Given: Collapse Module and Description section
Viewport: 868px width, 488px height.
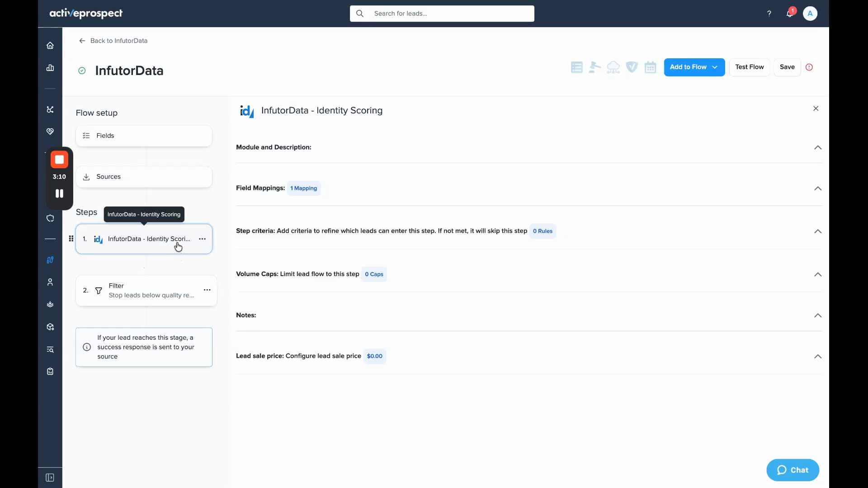Looking at the screenshot, I should point(818,147).
